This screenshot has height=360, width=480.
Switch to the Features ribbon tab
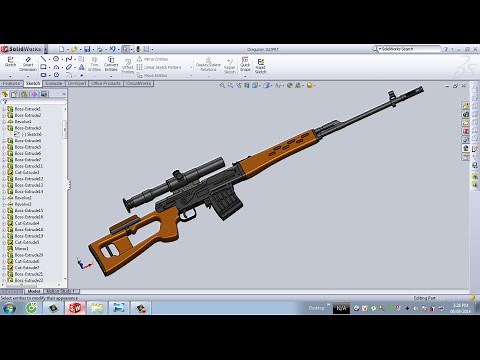click(12, 83)
